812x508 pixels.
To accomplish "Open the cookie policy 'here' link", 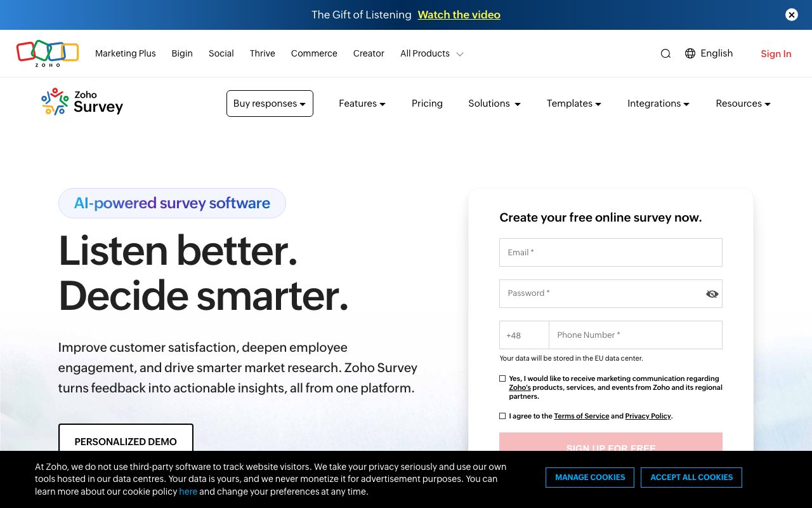I will tap(188, 491).
